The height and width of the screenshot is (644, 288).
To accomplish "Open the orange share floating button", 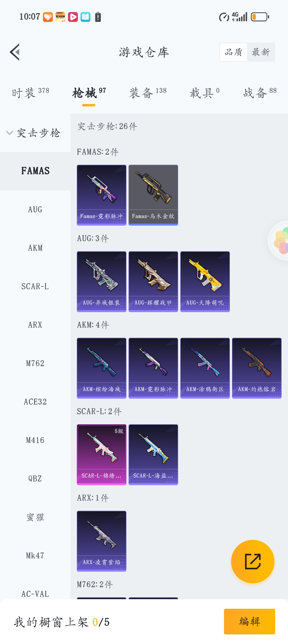I will click(253, 561).
